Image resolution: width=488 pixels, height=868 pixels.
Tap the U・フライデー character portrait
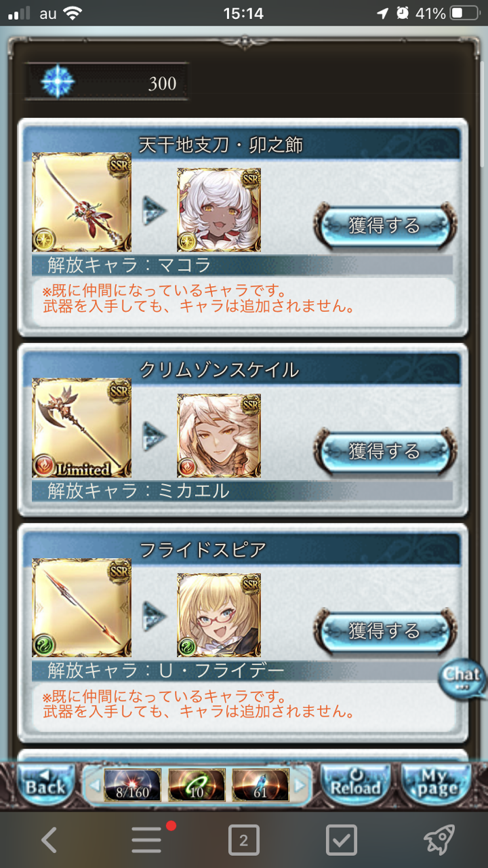[x=219, y=616]
